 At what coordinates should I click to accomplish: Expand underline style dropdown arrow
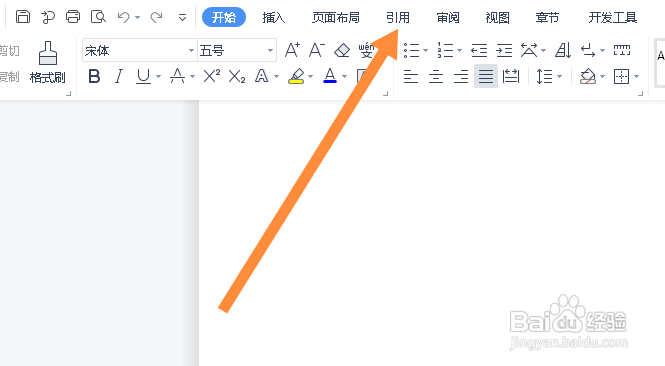click(x=159, y=77)
